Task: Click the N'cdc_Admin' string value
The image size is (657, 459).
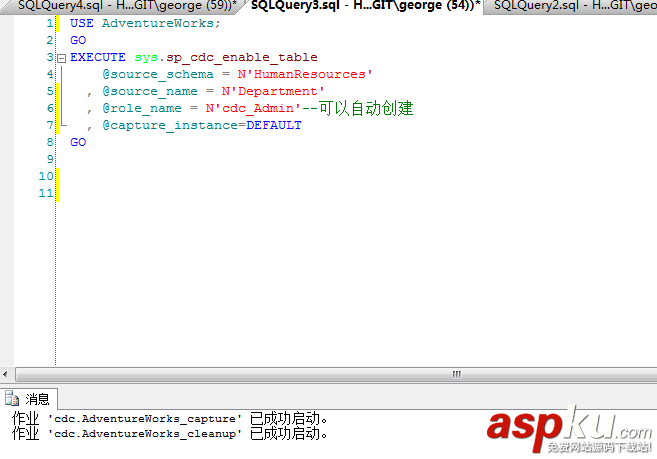Action: [253, 108]
